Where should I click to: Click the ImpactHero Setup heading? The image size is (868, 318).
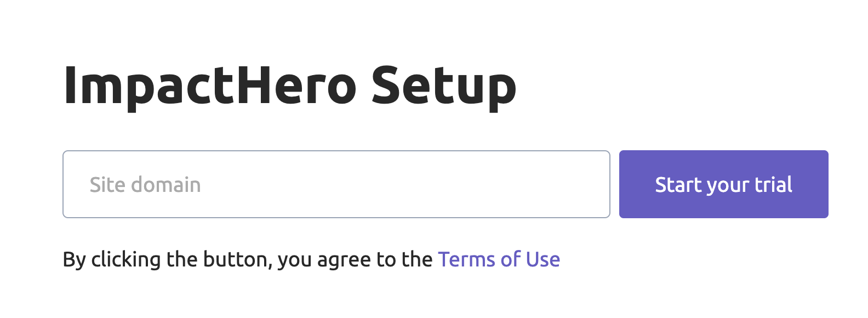click(290, 83)
